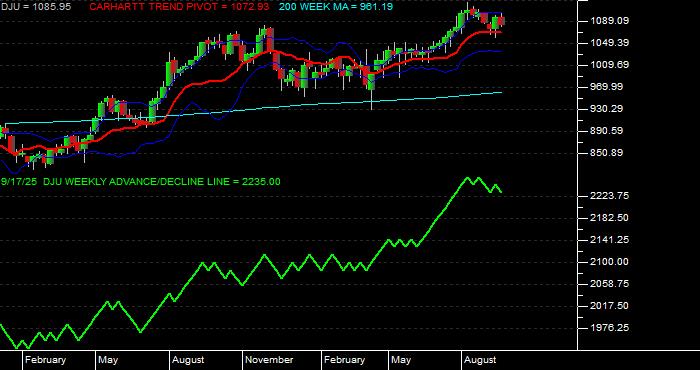Select the 200 Week MA = 961.19 label
The width and height of the screenshot is (700, 370).
coord(336,7)
